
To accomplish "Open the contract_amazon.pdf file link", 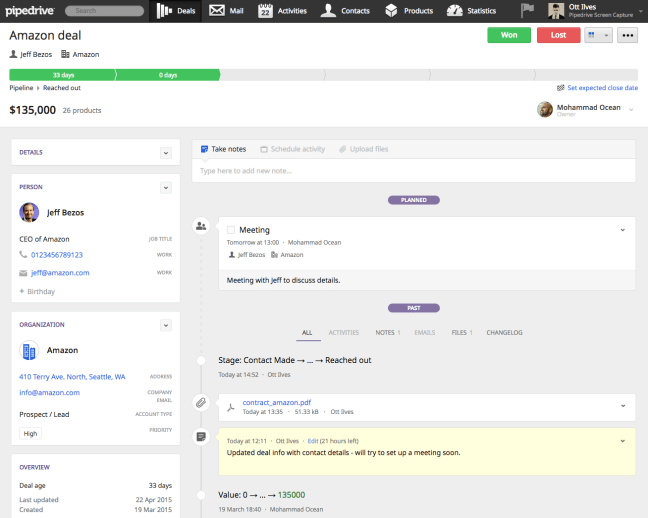I will coord(276,402).
